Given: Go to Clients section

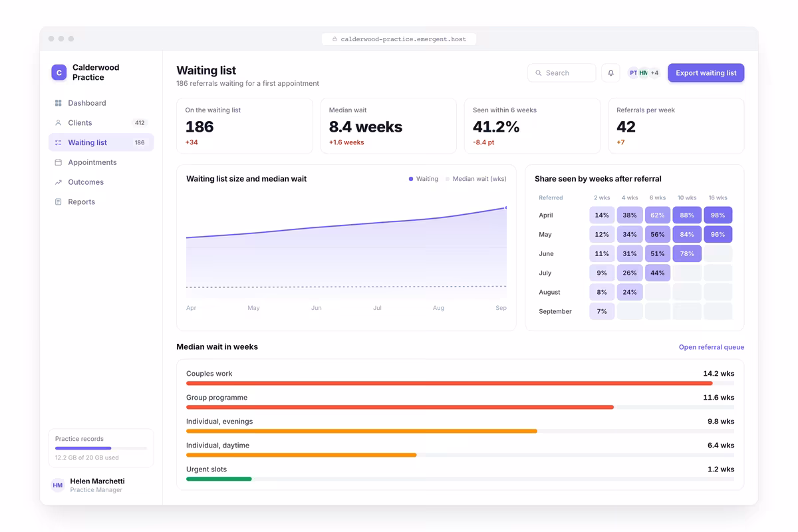Looking at the screenshot, I should (x=101, y=123).
